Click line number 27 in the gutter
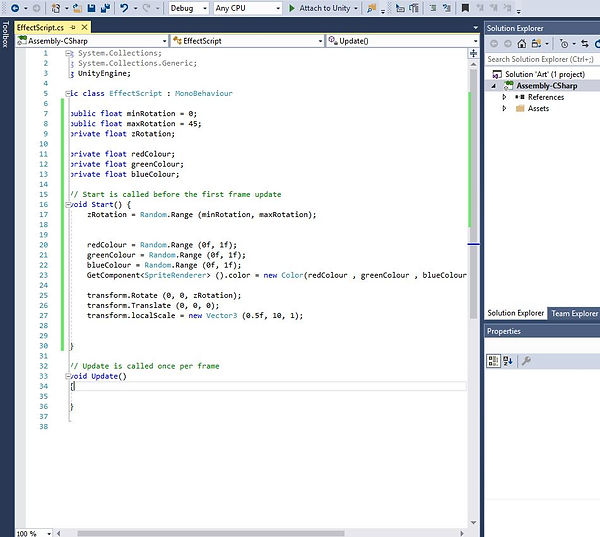This screenshot has width=600, height=537. pyautogui.click(x=44, y=316)
